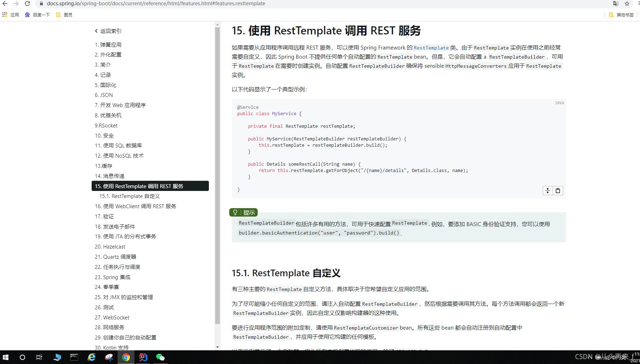Expand the 其他书签 bookmarks folder
This screenshot has width=640, height=364.
621,15
